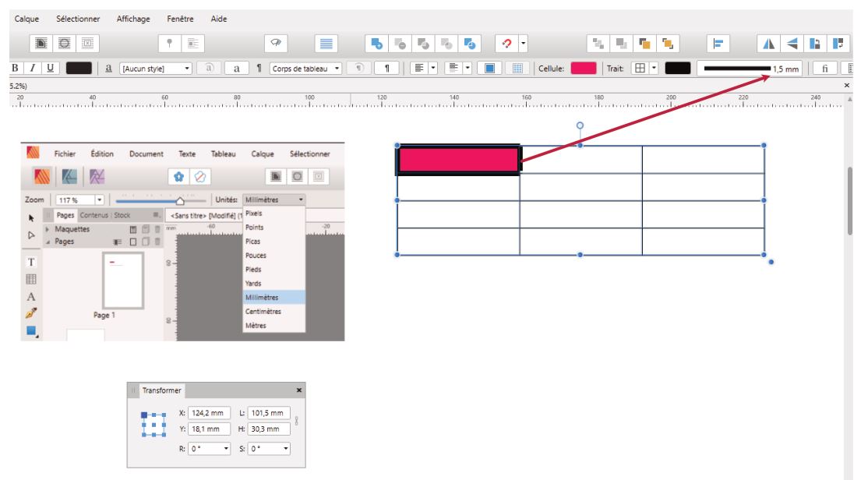Adjust the zoom slider handle in inset window
The image size is (868, 480).
coord(180,200)
